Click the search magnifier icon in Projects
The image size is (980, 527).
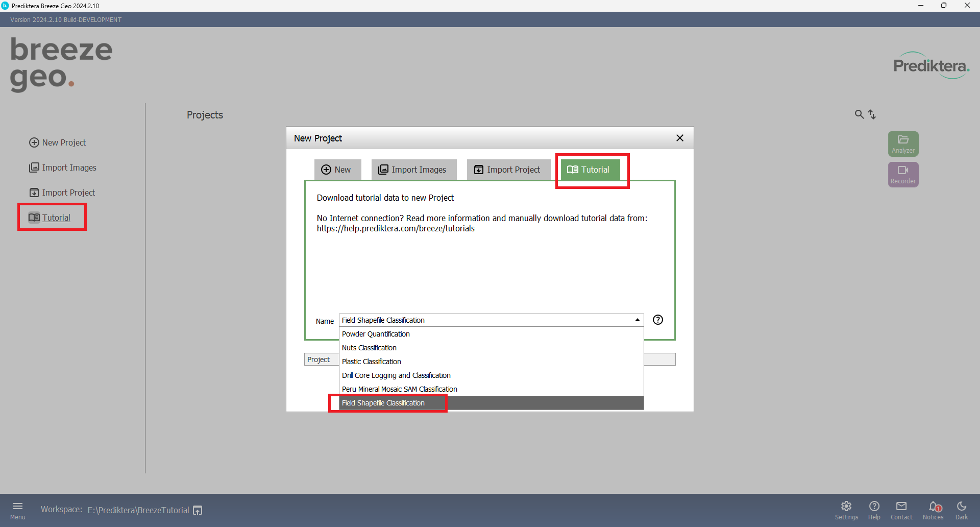(x=859, y=114)
